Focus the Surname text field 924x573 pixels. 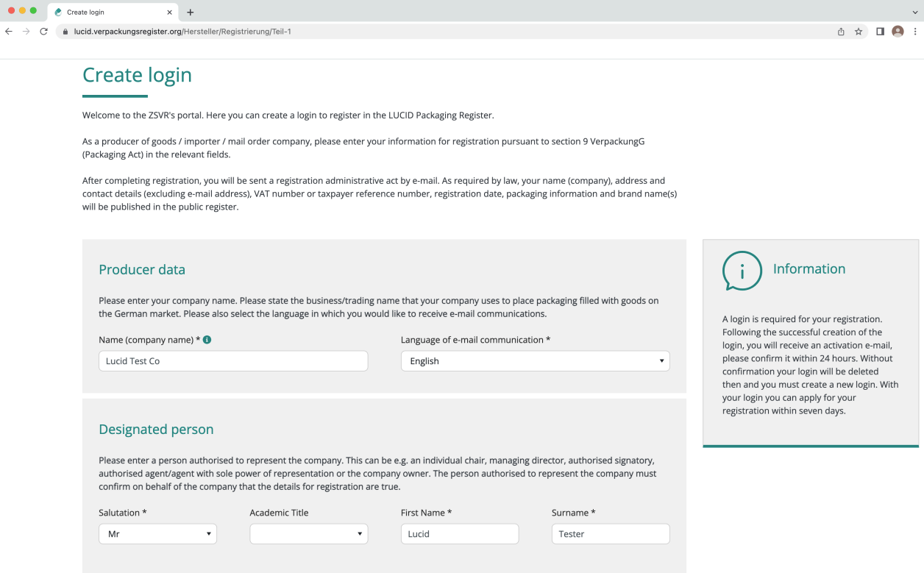click(611, 534)
